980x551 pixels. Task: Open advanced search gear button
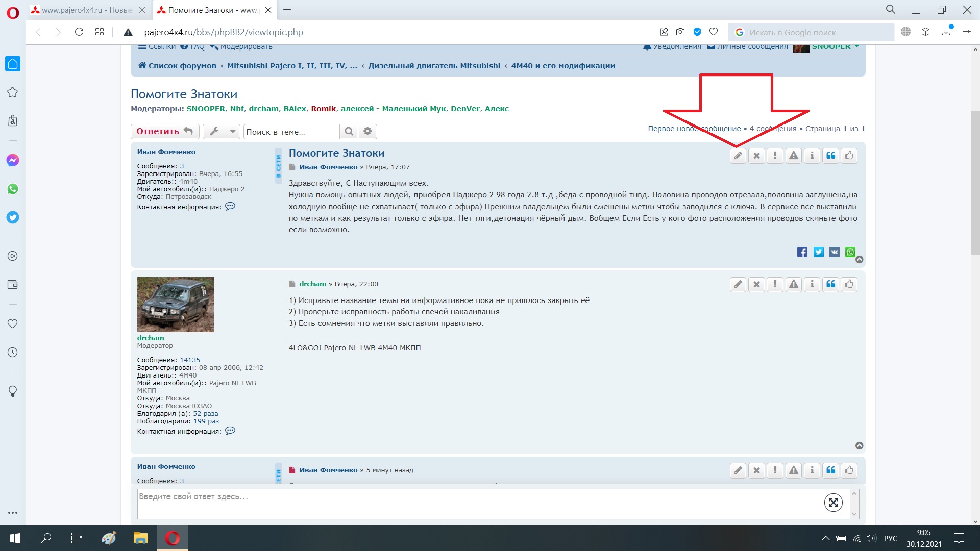point(367,132)
